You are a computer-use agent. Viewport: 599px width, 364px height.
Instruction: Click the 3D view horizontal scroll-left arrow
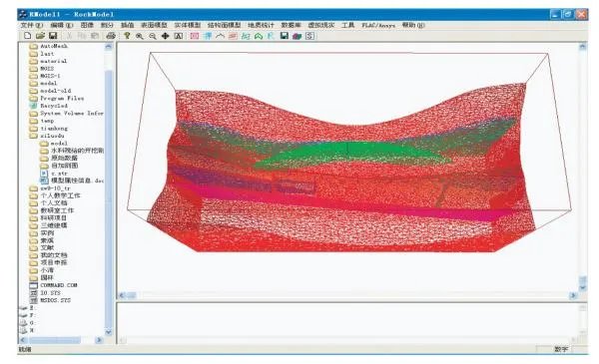(122, 295)
